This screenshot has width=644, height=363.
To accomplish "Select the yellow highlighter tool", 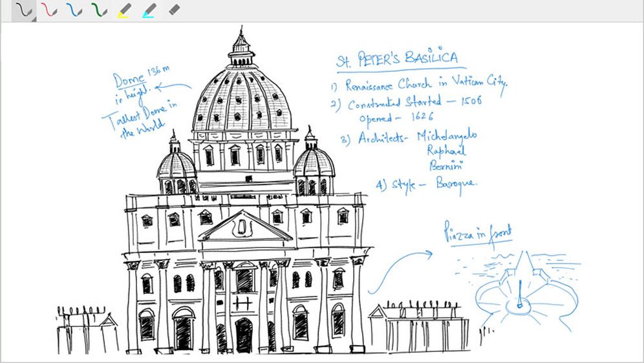I will pyautogui.click(x=124, y=10).
